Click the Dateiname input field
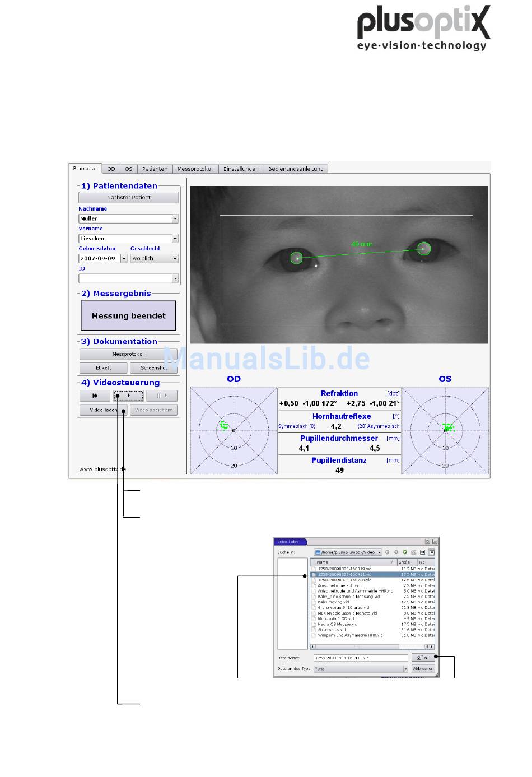The width and height of the screenshot is (532, 777). pyautogui.click(x=361, y=658)
